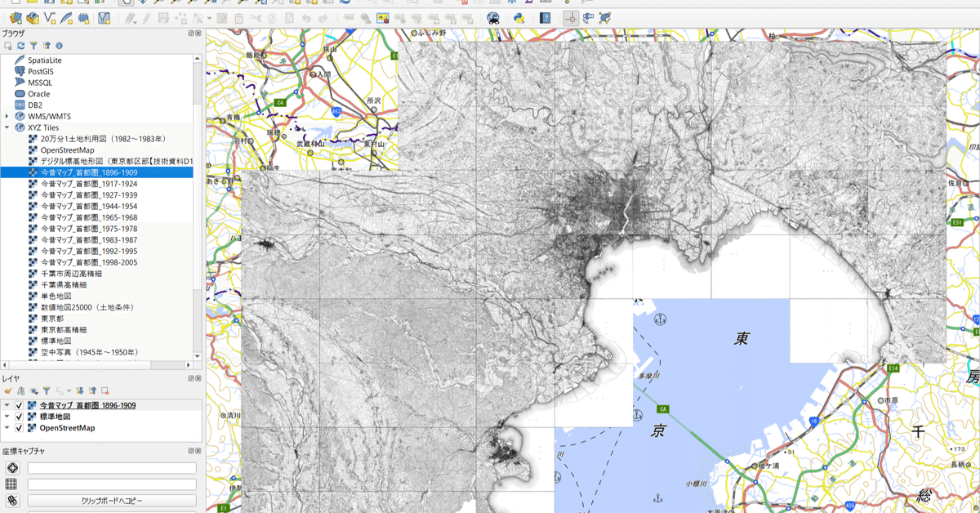
Task: Remove selected layer icon in Layers panel
Action: click(105, 391)
